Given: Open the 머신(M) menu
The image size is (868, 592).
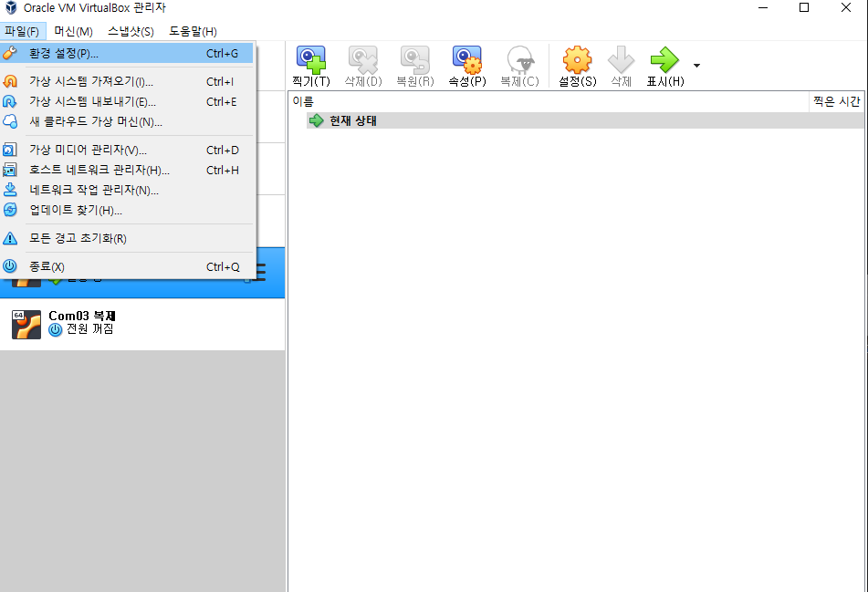Looking at the screenshot, I should (x=73, y=32).
